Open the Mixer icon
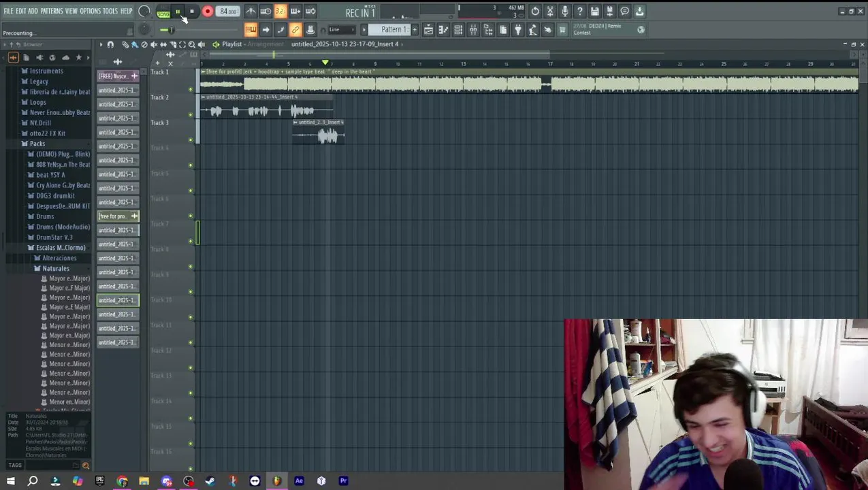Viewport: 868px width, 490px height. [x=473, y=30]
